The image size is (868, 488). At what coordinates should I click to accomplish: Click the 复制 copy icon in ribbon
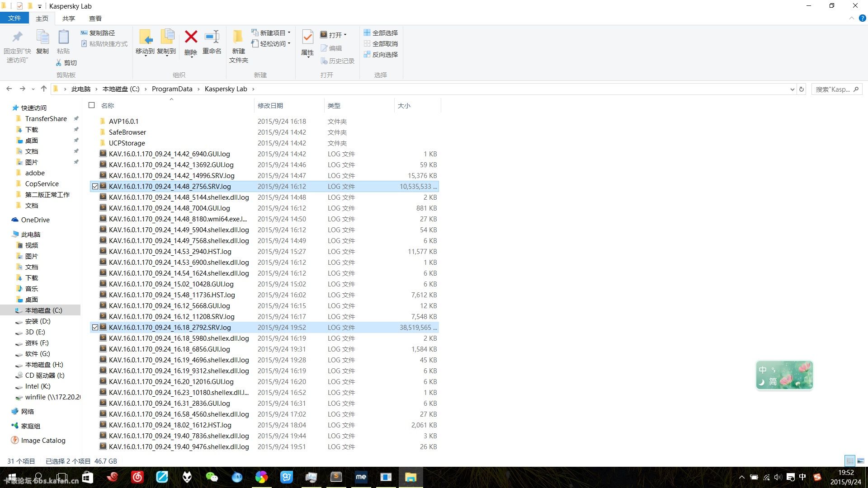click(x=42, y=37)
